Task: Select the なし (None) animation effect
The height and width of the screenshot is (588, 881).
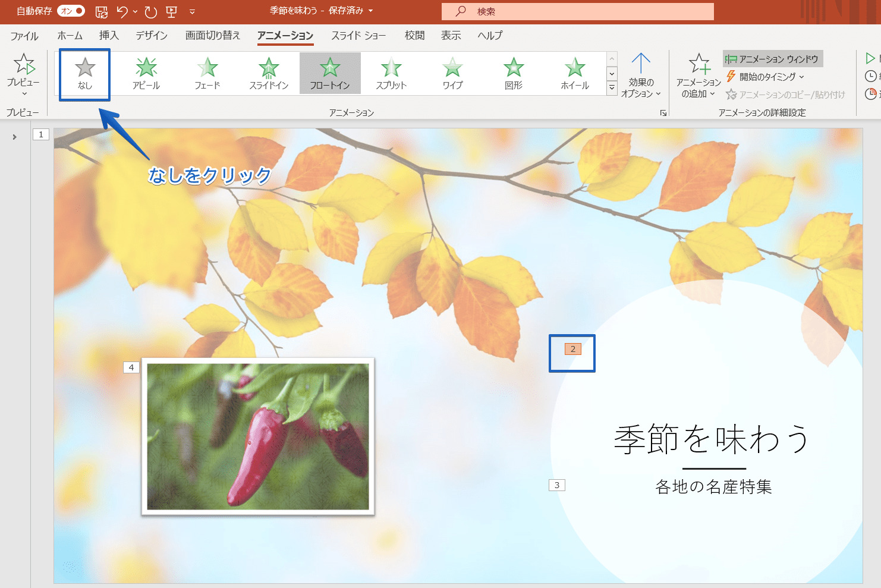Action: point(85,74)
